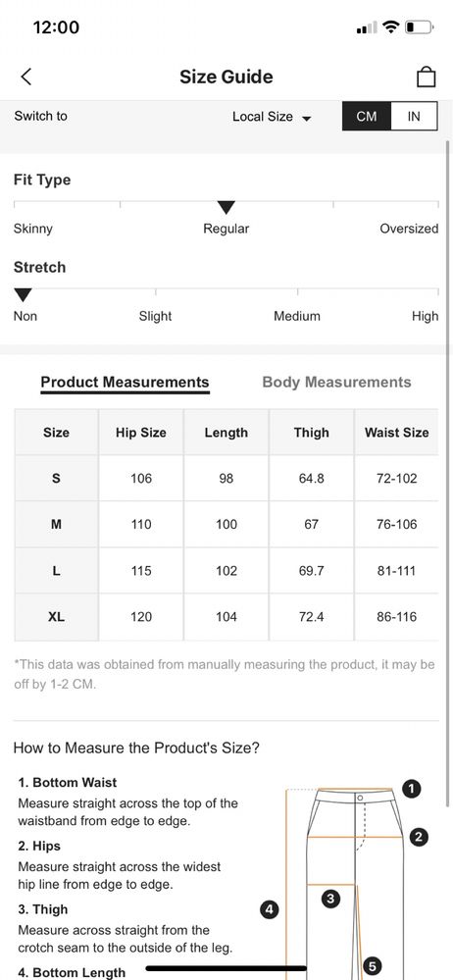This screenshot has height=980, width=453.
Task: Select the Product Measurements tab
Action: click(x=125, y=383)
